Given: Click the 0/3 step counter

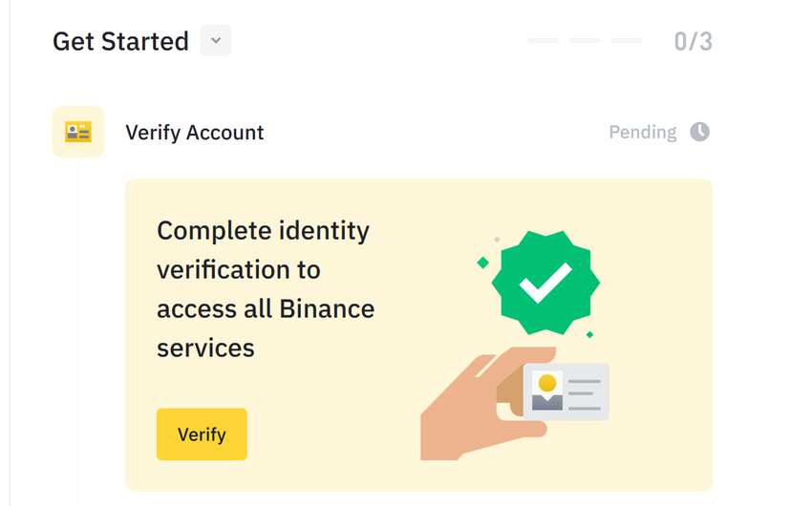Looking at the screenshot, I should click(x=693, y=42).
